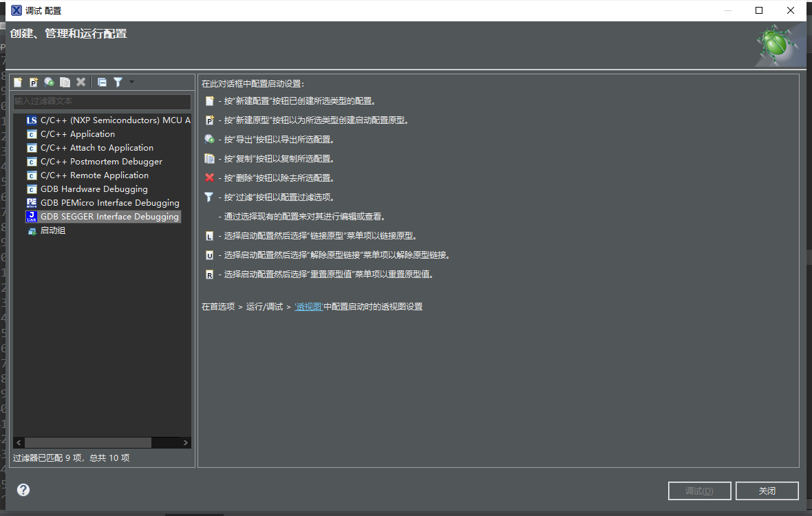Click the 复制 icon in the instructions panel

coord(209,158)
